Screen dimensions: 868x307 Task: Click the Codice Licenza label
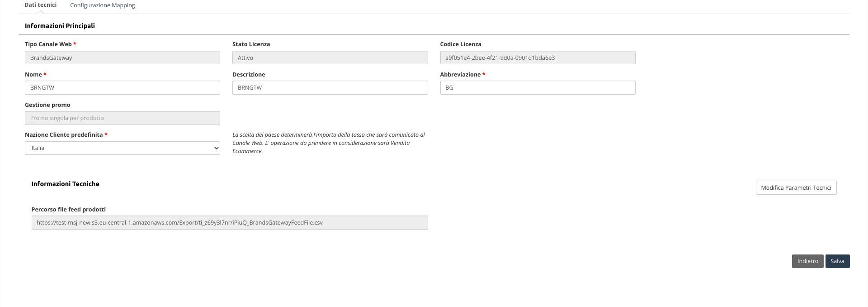tap(461, 44)
